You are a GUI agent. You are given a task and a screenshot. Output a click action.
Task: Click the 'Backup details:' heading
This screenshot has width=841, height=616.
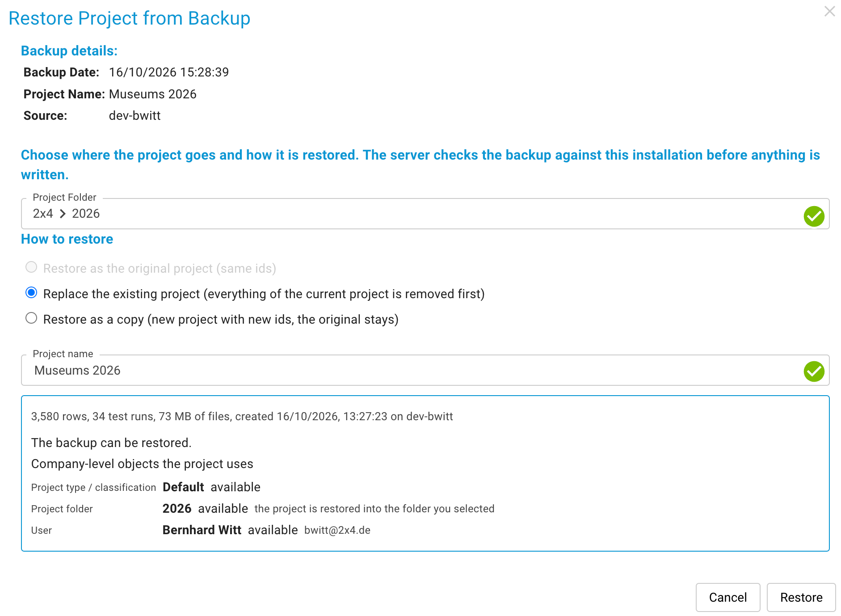[69, 51]
